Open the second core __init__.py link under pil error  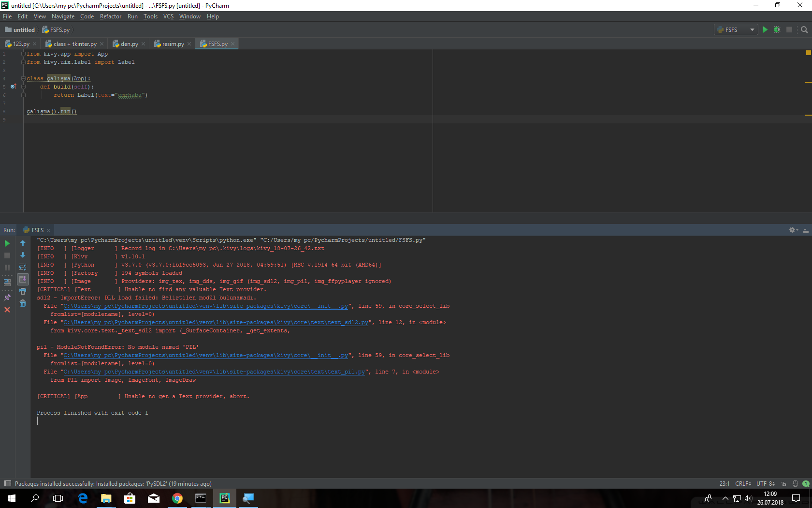pyautogui.click(x=206, y=356)
